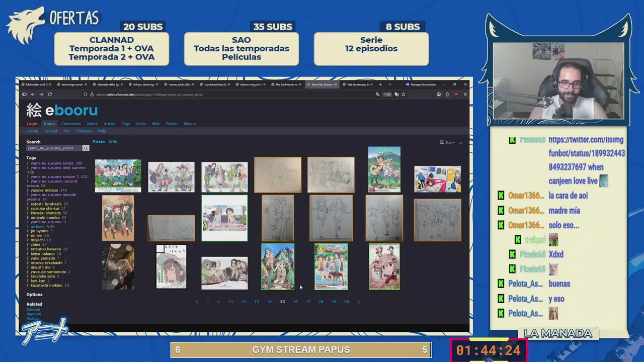Open wiki question mark for satoshi furuhashi

[x=28, y=204]
